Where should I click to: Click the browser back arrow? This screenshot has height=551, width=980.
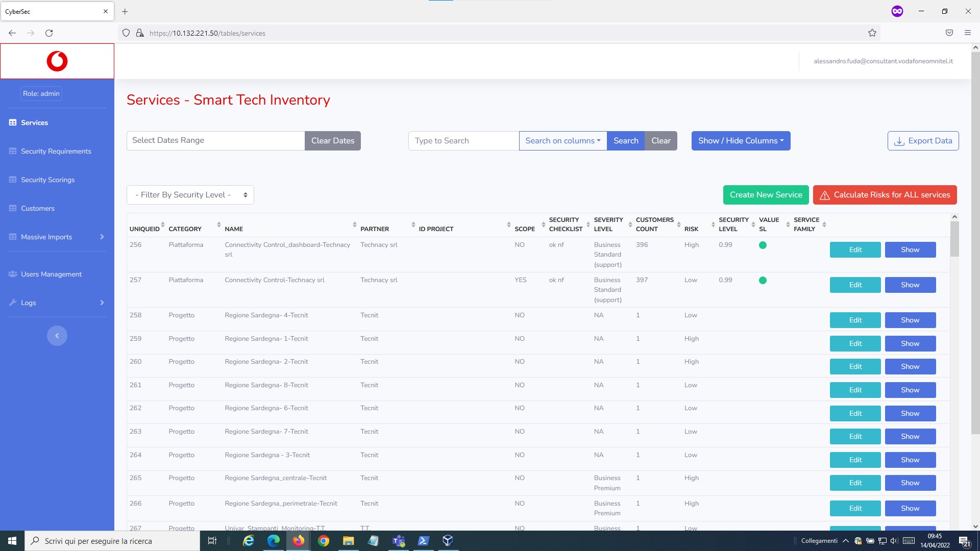(x=12, y=33)
